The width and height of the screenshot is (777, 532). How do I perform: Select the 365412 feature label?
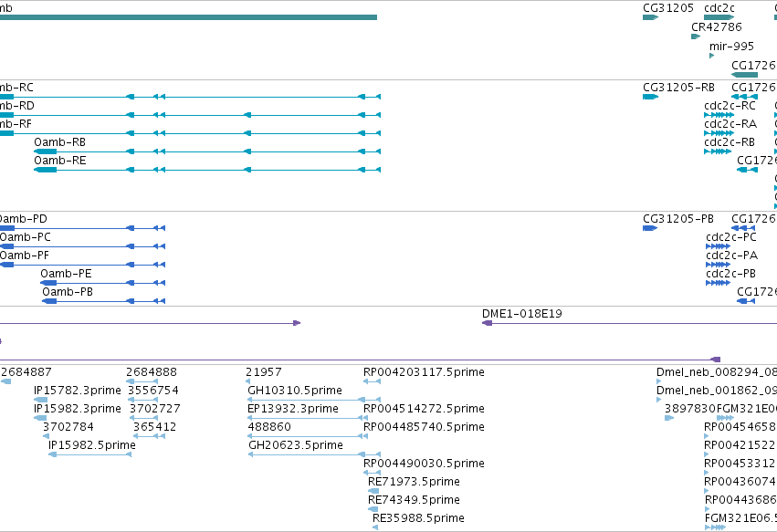click(154, 427)
